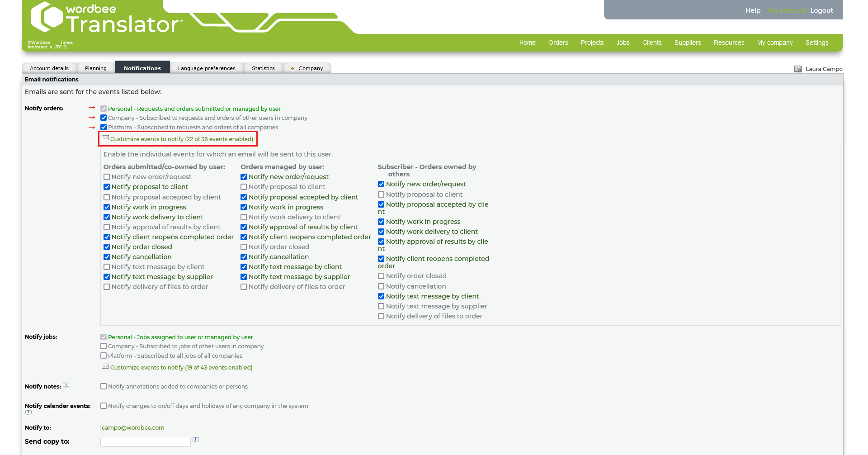Collapse Customize events to notify for orders
The height and width of the screenshot is (455, 868).
[181, 139]
